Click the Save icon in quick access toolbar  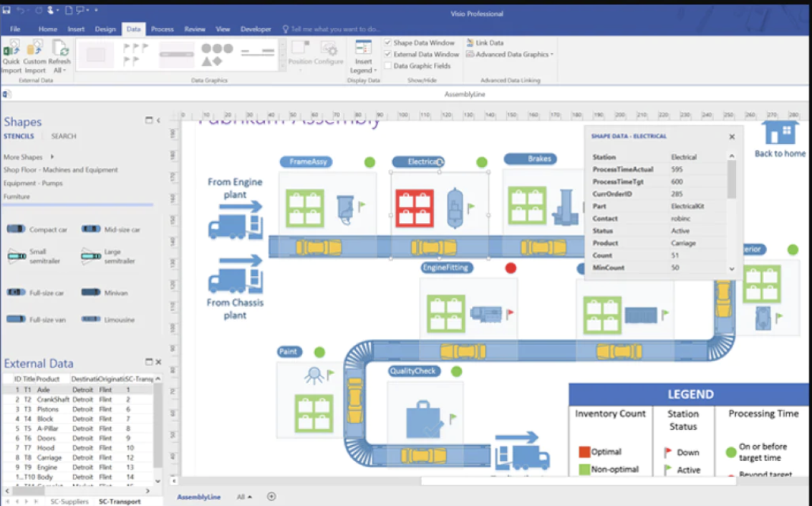[6, 10]
